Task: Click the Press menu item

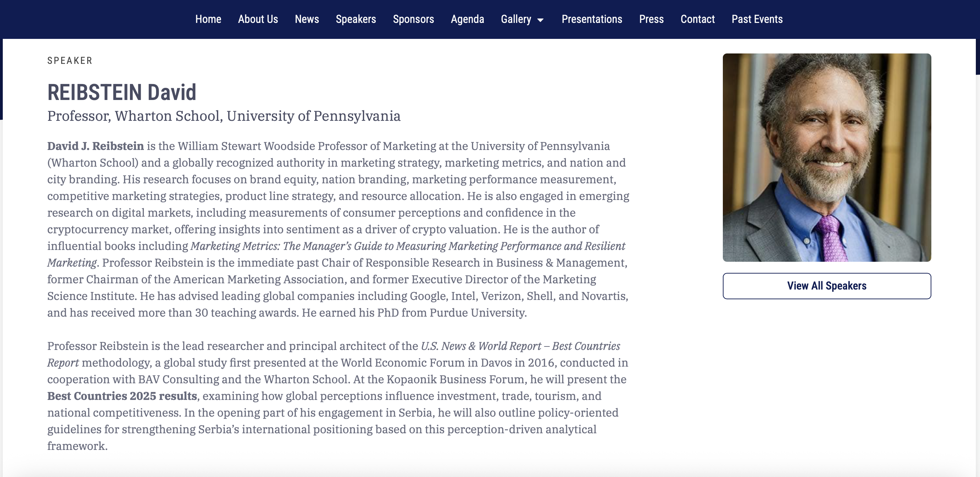Action: pos(651,19)
